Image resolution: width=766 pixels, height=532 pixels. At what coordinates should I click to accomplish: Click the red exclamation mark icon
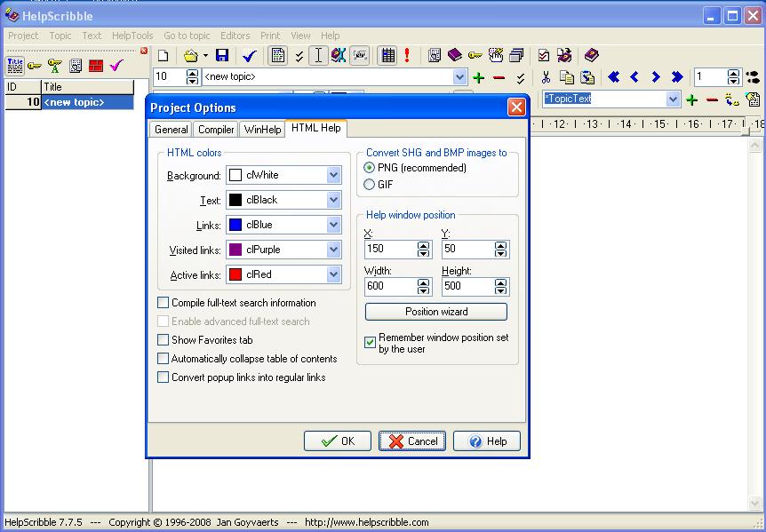407,55
